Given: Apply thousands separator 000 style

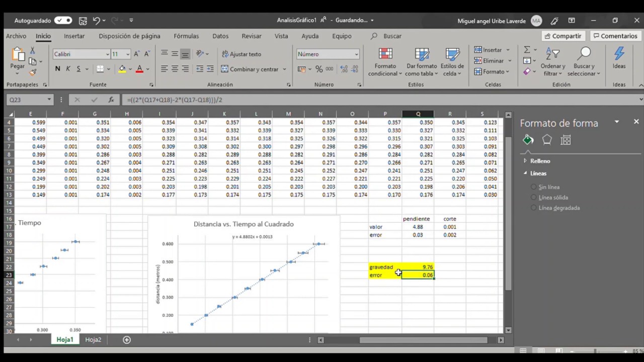Looking at the screenshot, I should (330, 69).
